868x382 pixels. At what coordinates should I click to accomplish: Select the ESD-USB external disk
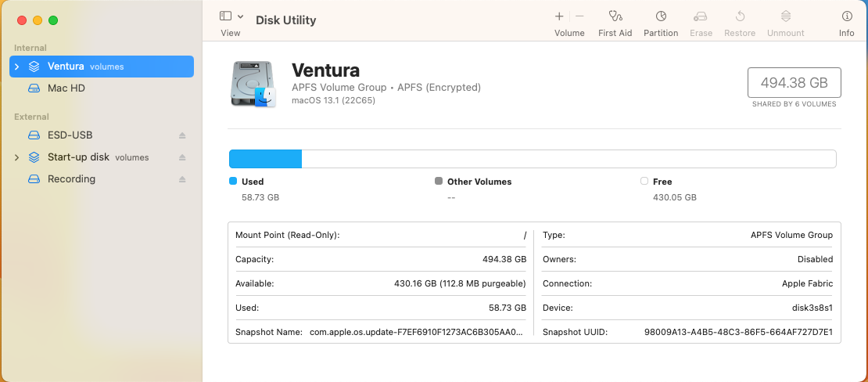tap(70, 135)
